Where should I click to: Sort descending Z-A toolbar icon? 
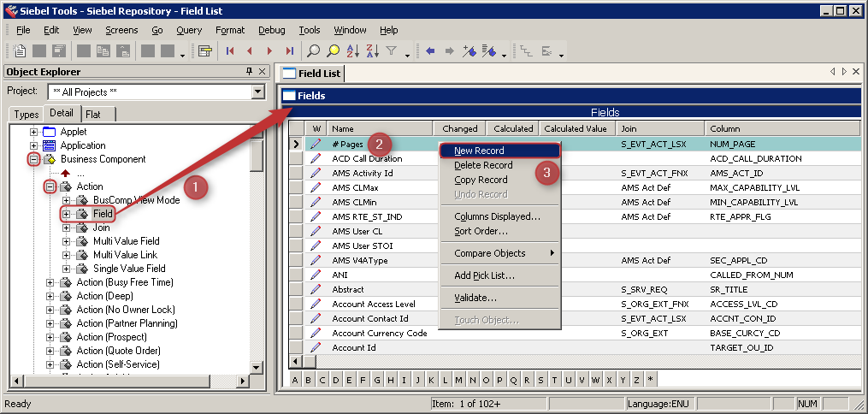coord(373,51)
